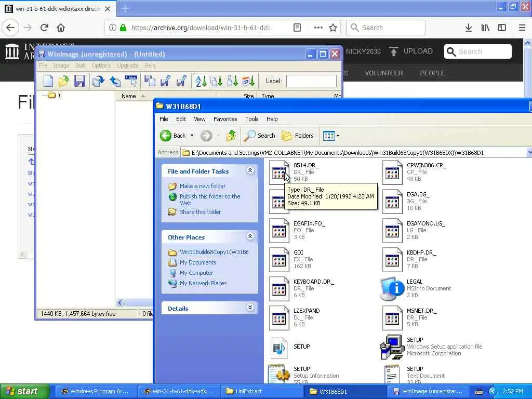Click the New image icon in WinImage toolbar
This screenshot has width=532, height=399.
(48, 81)
